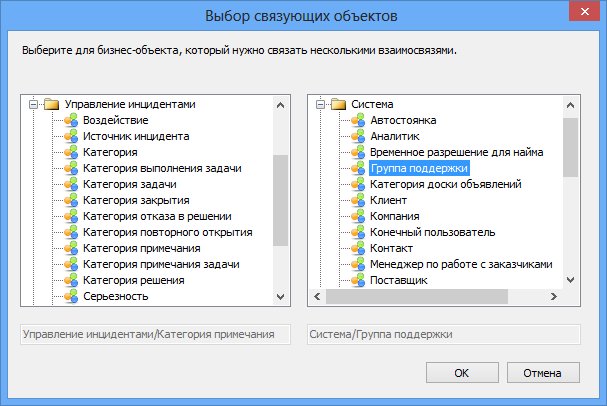Select Категория примечания задачи
Image resolution: width=607 pixels, height=406 pixels.
pyautogui.click(x=161, y=264)
